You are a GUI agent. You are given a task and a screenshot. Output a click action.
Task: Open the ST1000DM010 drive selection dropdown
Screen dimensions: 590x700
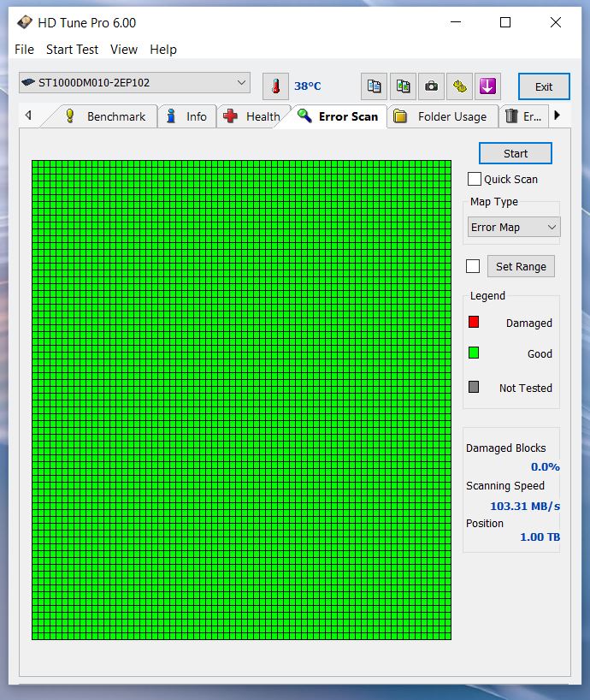pos(134,83)
